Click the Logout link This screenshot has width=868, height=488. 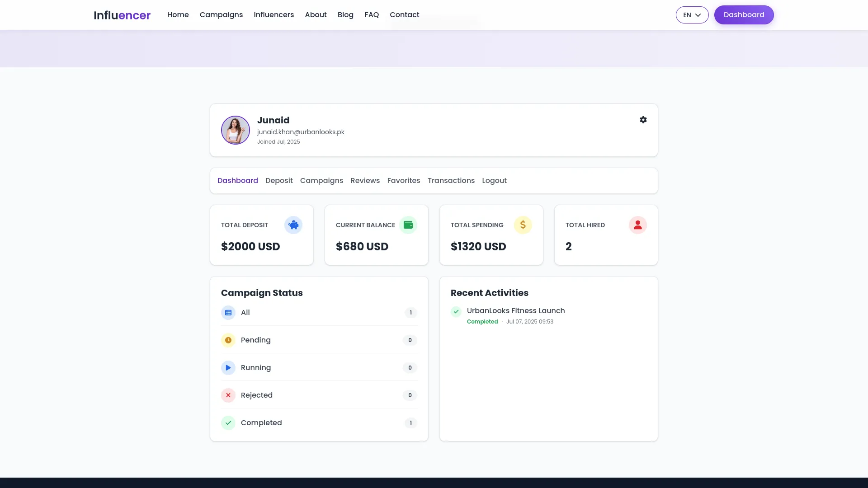(x=494, y=181)
